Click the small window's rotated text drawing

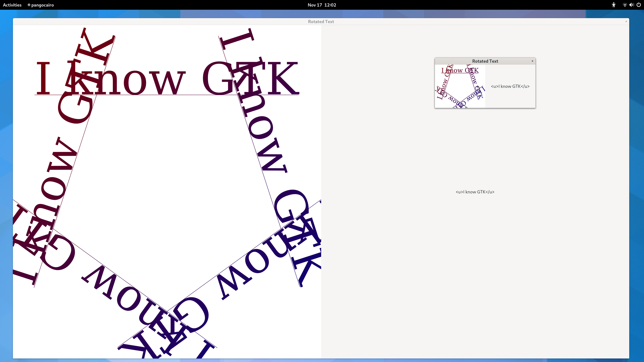point(460,86)
